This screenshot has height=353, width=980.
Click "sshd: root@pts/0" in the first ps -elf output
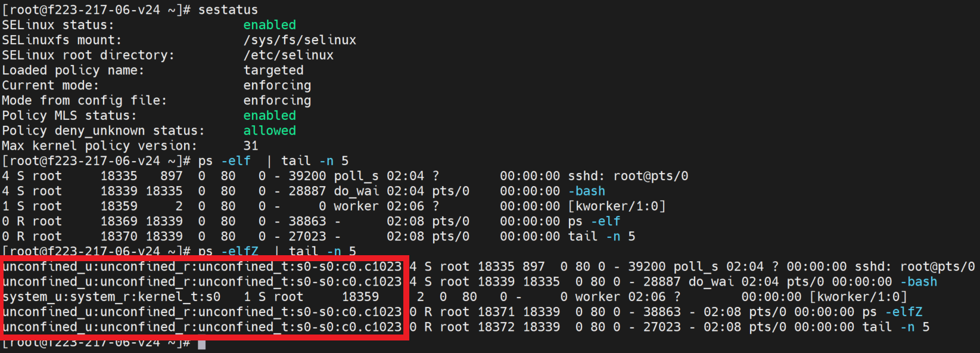(628, 176)
